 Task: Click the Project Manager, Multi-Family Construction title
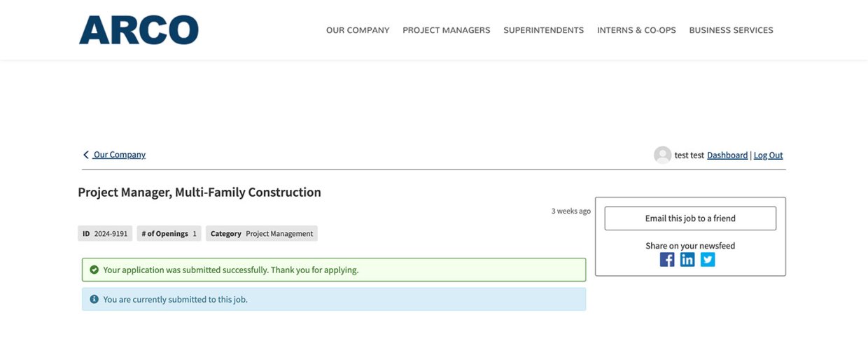coord(199,192)
